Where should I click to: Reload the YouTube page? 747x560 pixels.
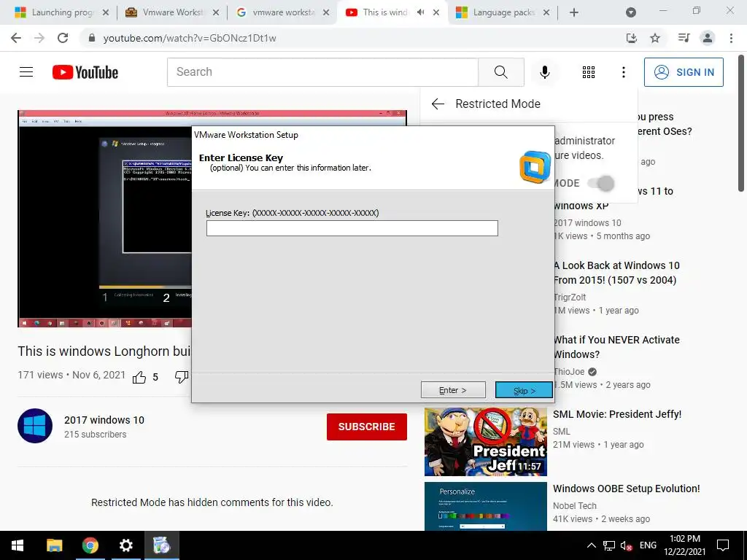click(x=63, y=38)
